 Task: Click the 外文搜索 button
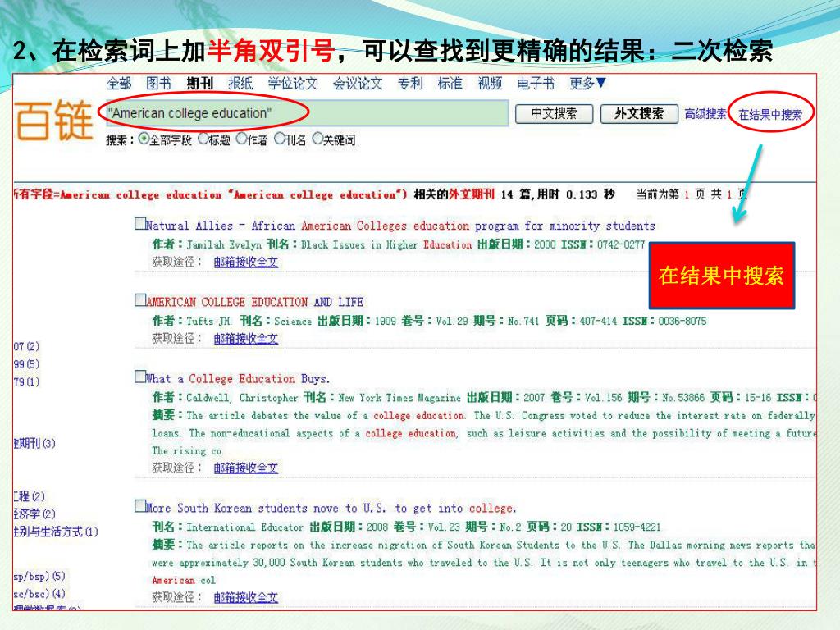[639, 113]
